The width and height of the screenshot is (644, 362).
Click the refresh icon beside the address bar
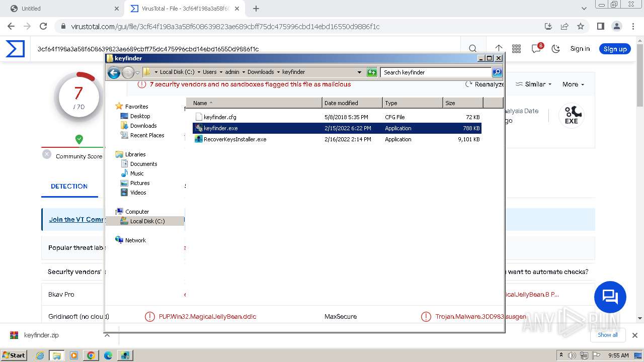(372, 72)
